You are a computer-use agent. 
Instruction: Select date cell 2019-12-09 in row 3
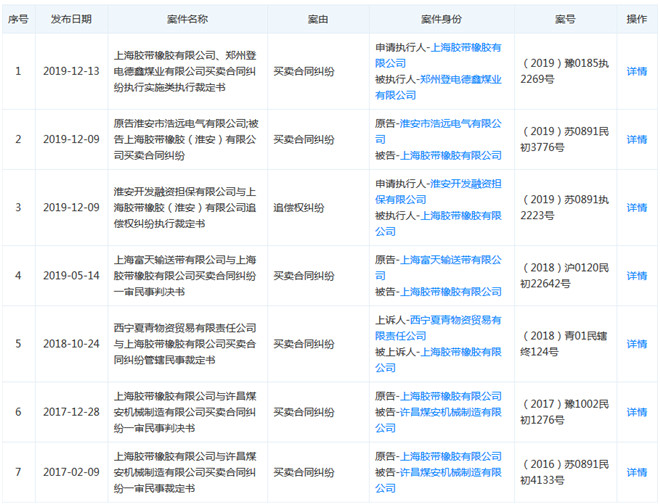(x=71, y=208)
